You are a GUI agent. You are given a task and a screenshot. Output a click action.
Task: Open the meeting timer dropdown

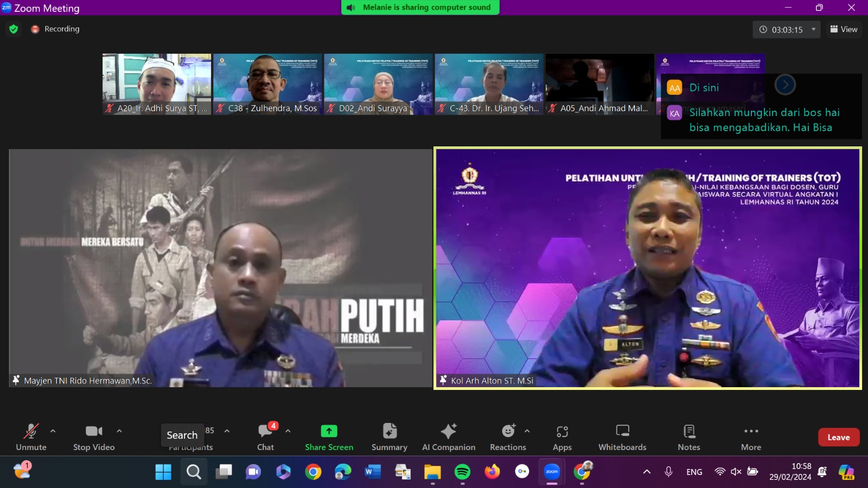(x=814, y=29)
